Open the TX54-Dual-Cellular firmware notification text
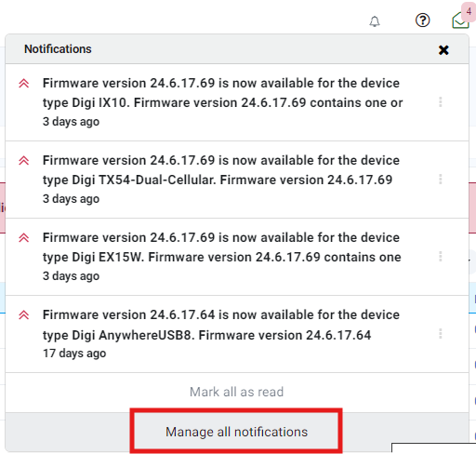The image size is (476, 454). pyautogui.click(x=221, y=170)
